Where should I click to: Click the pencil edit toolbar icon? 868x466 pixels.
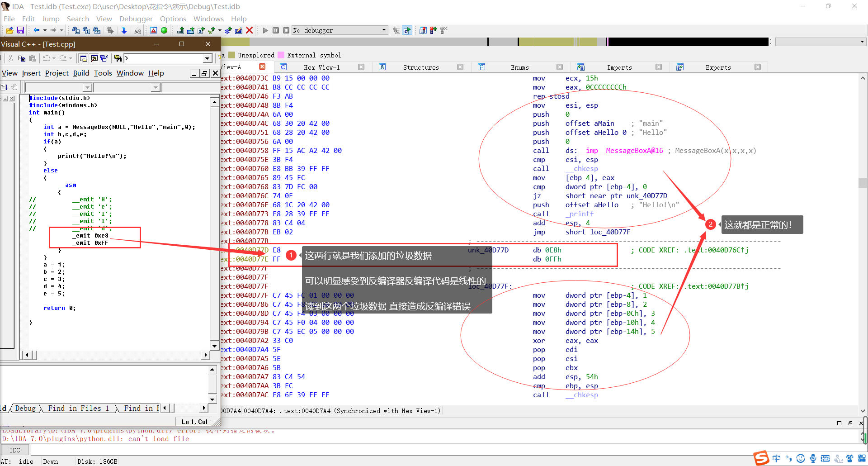(239, 30)
